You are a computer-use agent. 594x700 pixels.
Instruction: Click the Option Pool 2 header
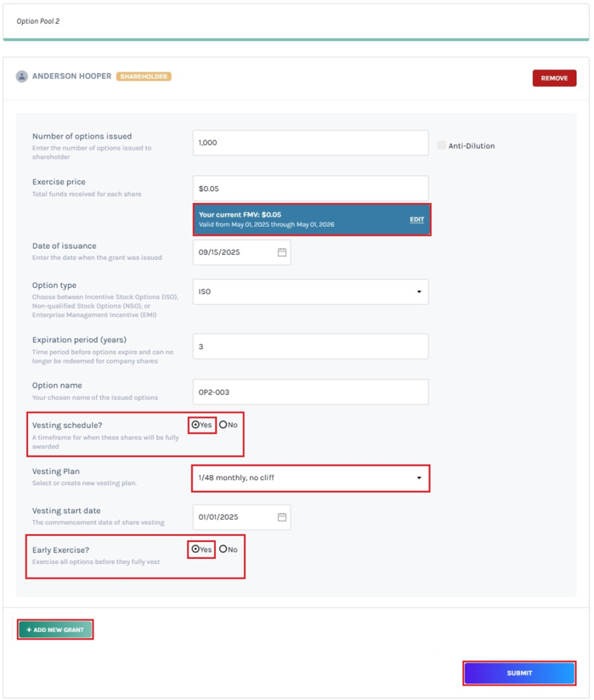click(x=38, y=21)
